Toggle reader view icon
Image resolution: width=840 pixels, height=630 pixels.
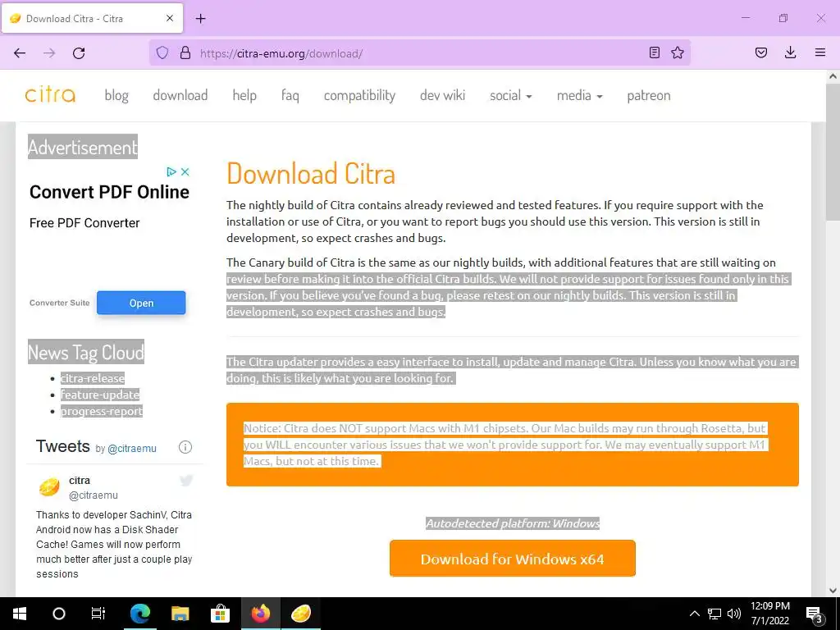[x=654, y=53]
